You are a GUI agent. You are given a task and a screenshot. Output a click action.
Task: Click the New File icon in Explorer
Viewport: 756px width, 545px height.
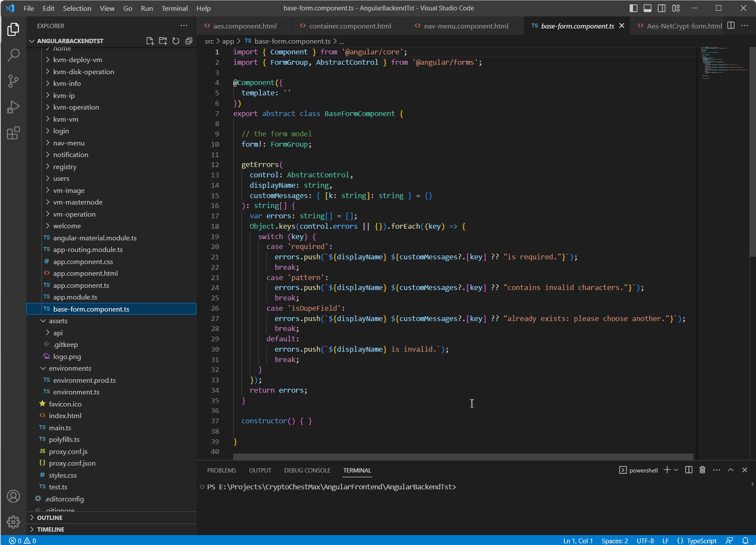[x=150, y=41]
